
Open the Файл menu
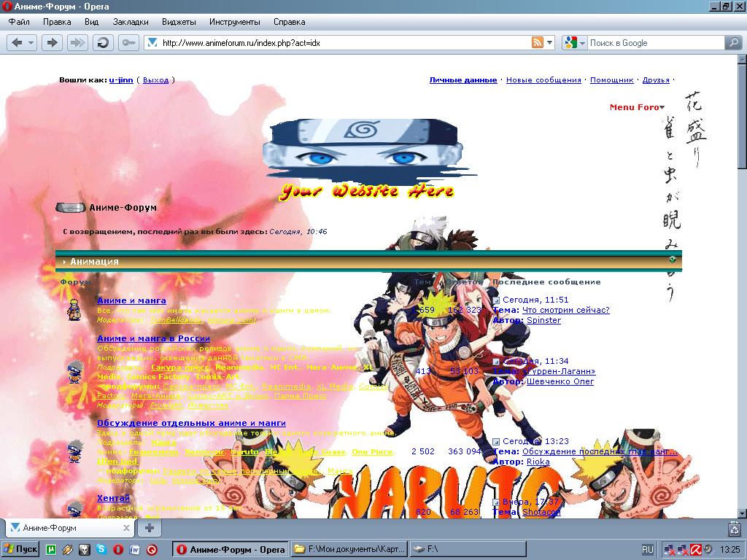point(19,22)
